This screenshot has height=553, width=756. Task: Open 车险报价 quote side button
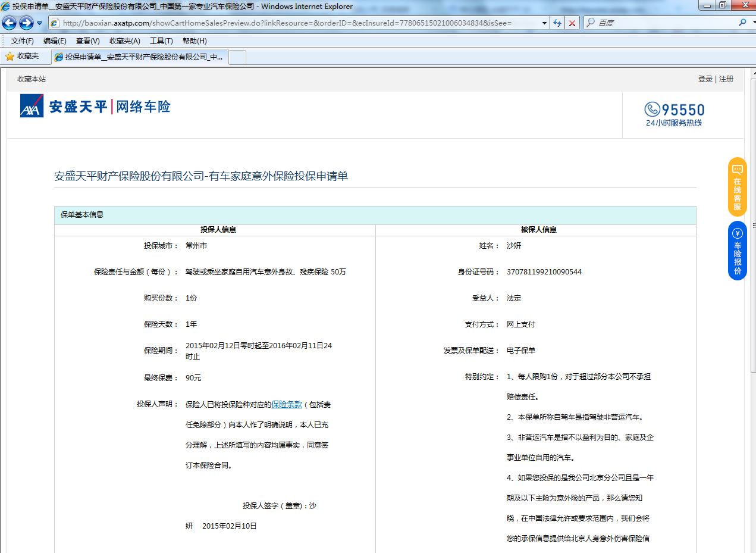coord(737,251)
